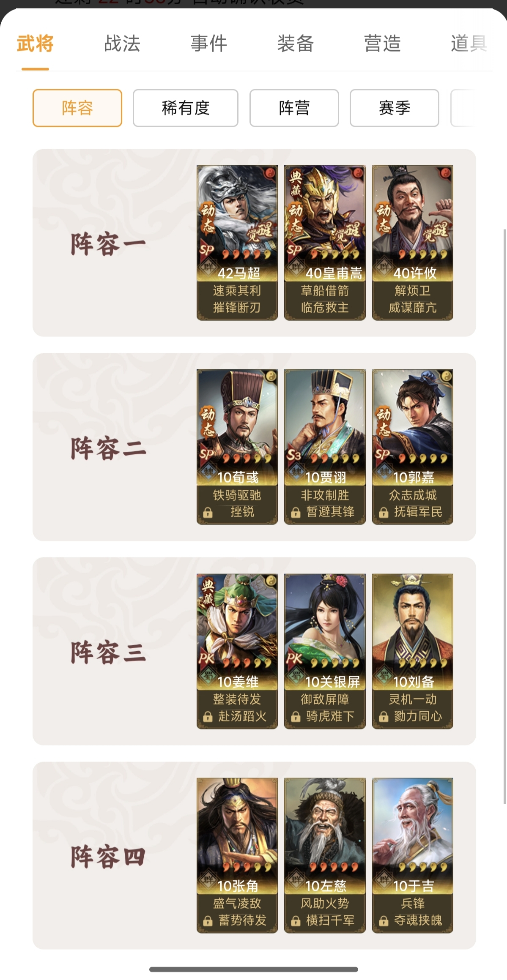
Task: Select the 阵营 filter button
Action: point(294,108)
